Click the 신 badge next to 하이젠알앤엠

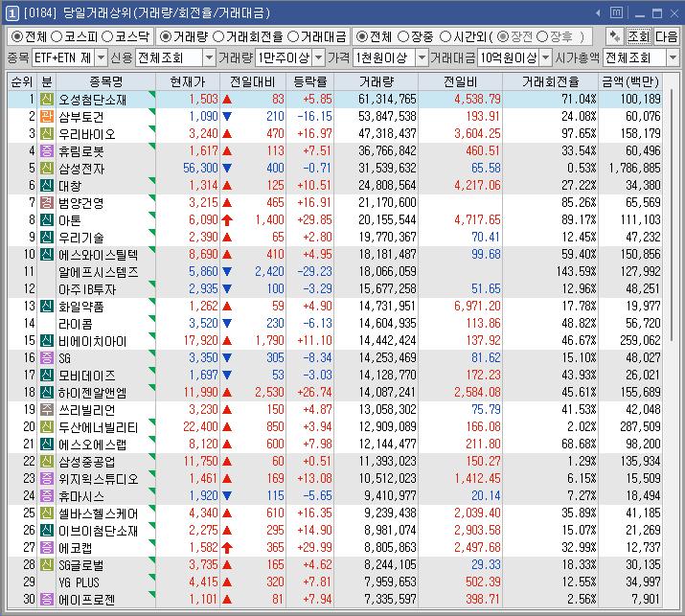(x=47, y=393)
